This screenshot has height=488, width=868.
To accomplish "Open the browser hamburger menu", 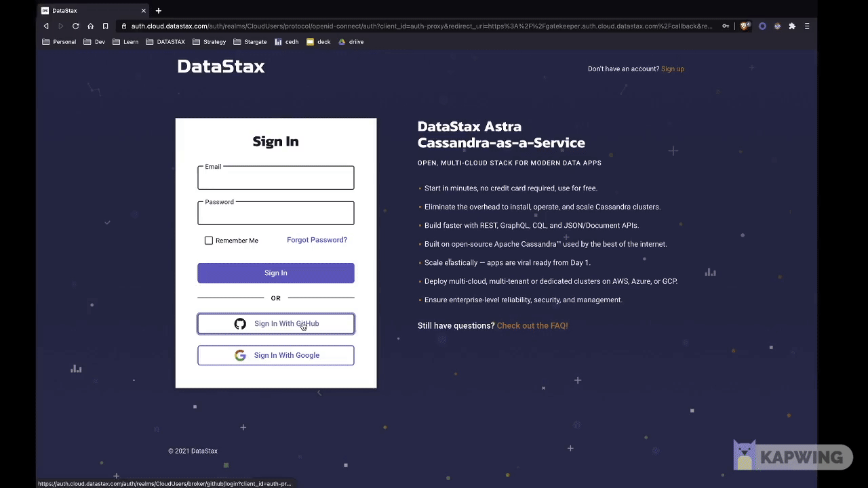I will [x=806, y=26].
